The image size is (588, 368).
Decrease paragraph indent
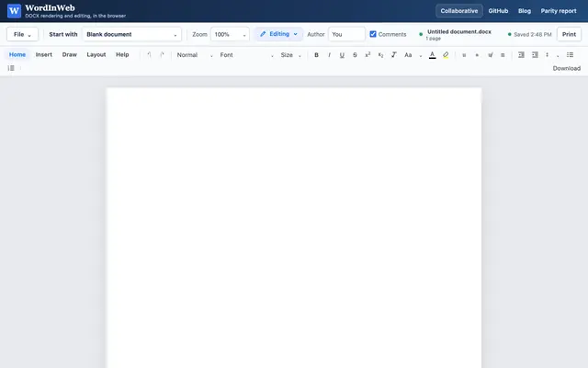click(x=521, y=55)
